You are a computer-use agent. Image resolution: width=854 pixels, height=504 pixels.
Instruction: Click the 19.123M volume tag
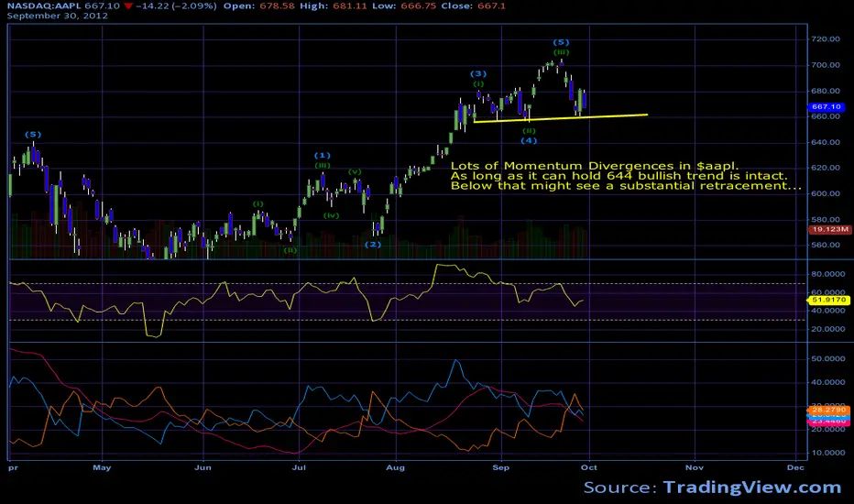(x=829, y=229)
